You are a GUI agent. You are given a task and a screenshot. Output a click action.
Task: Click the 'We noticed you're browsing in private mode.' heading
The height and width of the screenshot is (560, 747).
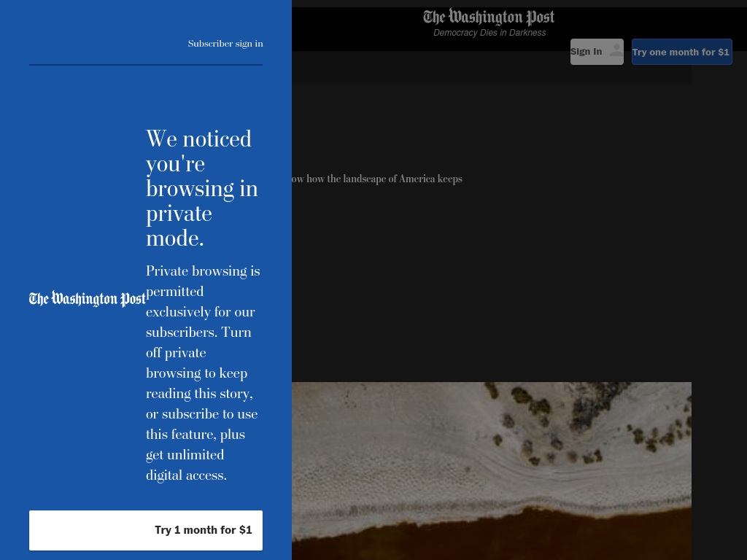[202, 188]
